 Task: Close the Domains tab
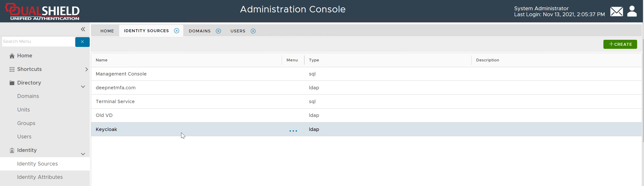[218, 31]
